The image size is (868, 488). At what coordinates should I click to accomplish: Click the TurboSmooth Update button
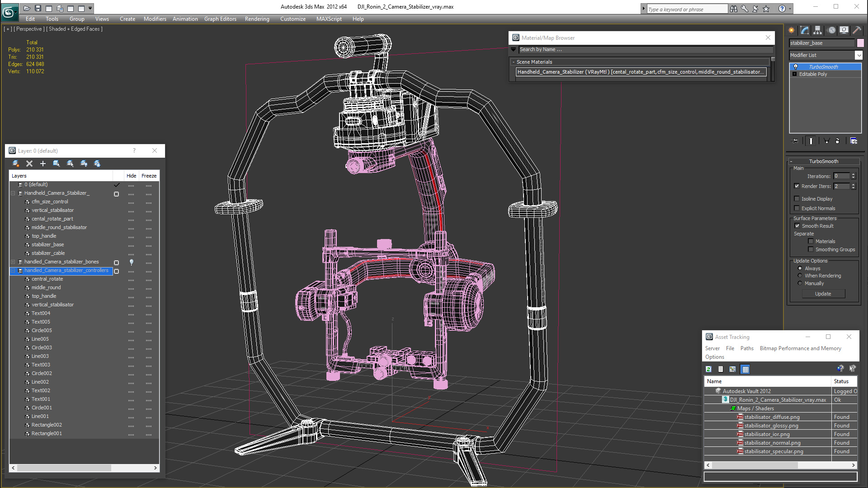tap(823, 294)
